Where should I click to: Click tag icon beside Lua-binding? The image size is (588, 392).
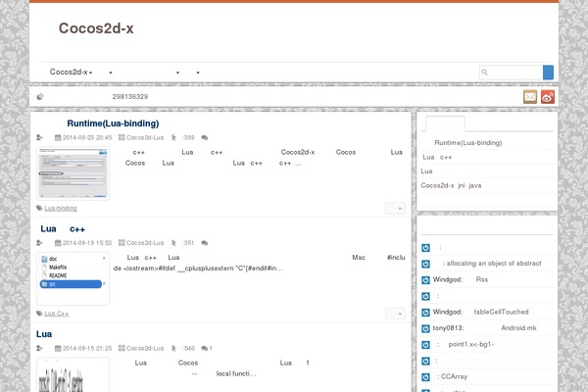coord(39,208)
